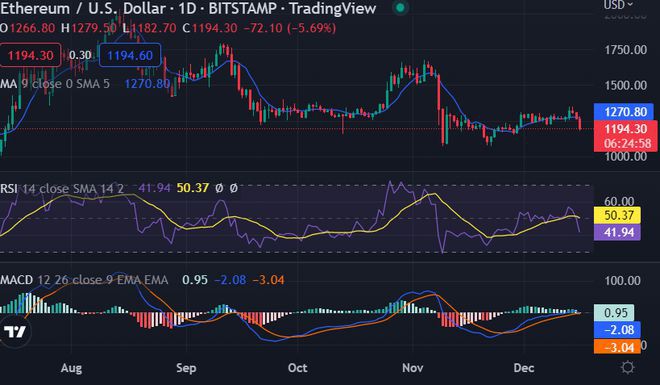
Task: Click the Aug label on time axis
Action: tap(71, 368)
